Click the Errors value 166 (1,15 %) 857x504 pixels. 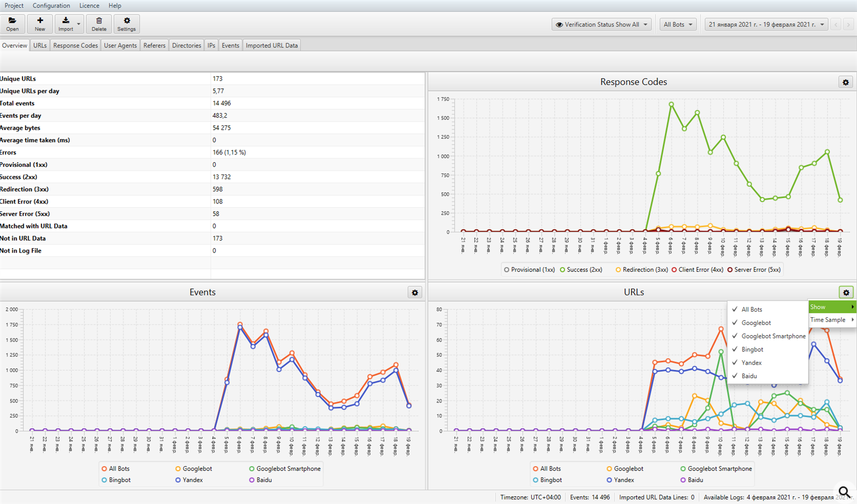[229, 152]
